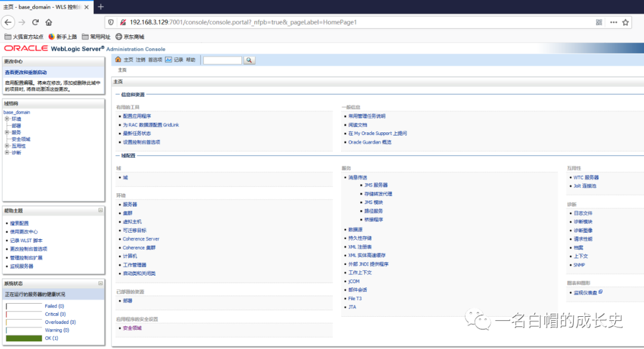Open 记录 WLST 脚本 help topic
Viewport: 644px width, 349px height.
pyautogui.click(x=26, y=240)
